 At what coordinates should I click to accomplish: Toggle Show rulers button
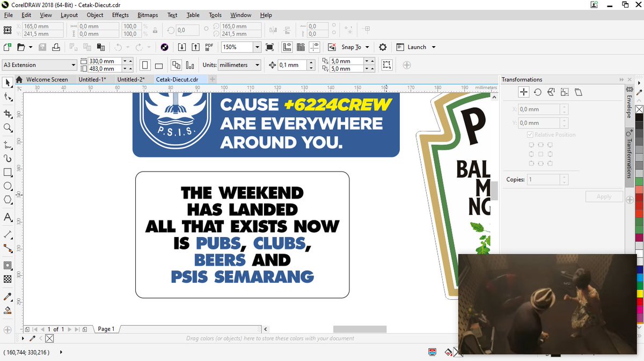(287, 47)
